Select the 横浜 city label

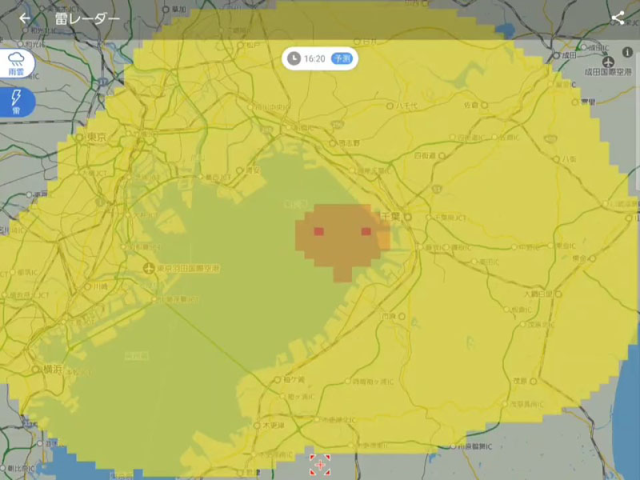point(51,369)
